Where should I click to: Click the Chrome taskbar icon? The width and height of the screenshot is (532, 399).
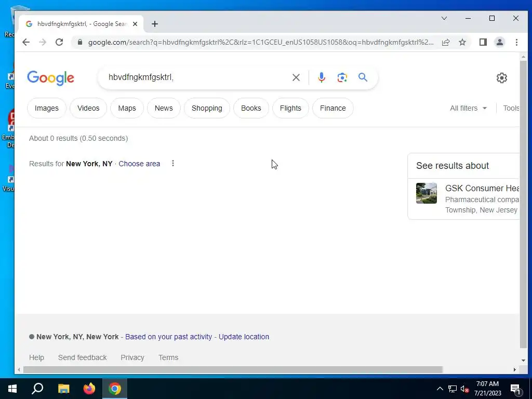pyautogui.click(x=115, y=389)
